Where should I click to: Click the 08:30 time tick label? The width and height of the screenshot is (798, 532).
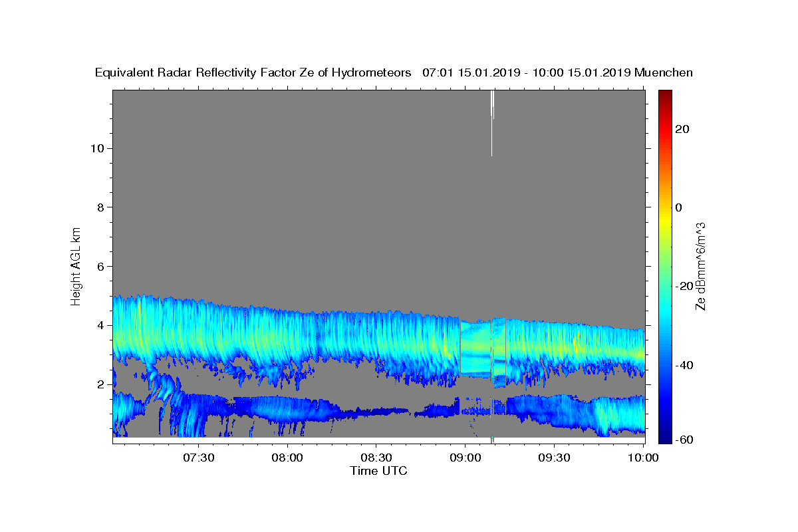coord(376,458)
